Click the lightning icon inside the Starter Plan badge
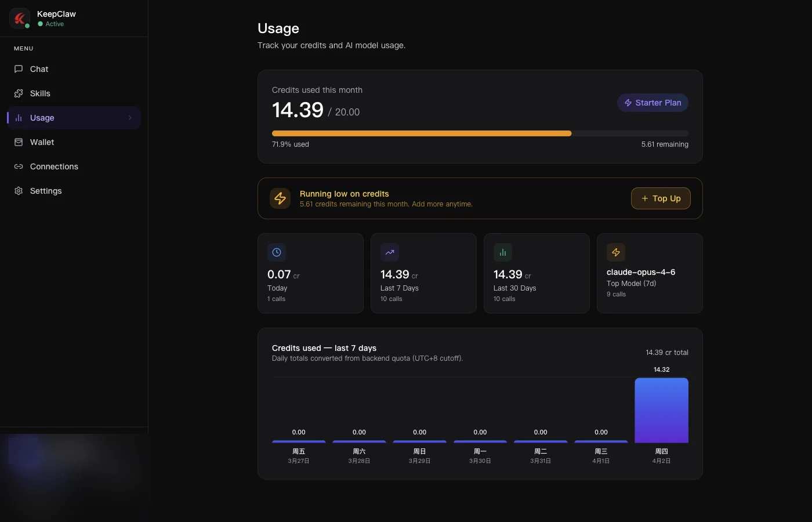Viewport: 812px width, 522px height. click(x=628, y=103)
